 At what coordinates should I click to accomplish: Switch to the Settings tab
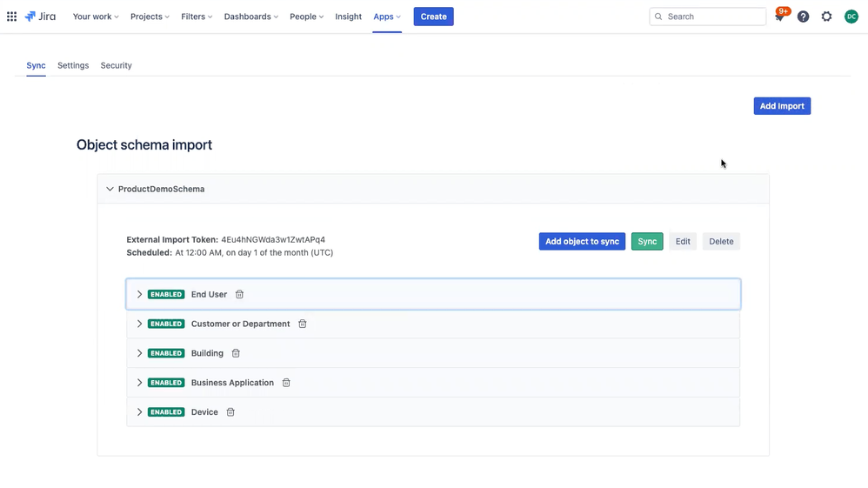click(73, 65)
